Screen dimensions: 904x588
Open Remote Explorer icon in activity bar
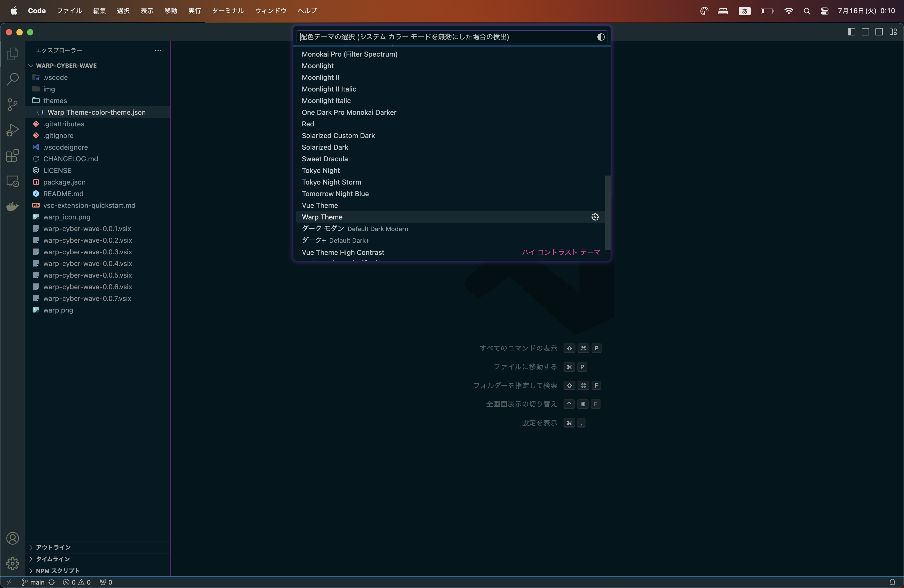click(12, 181)
